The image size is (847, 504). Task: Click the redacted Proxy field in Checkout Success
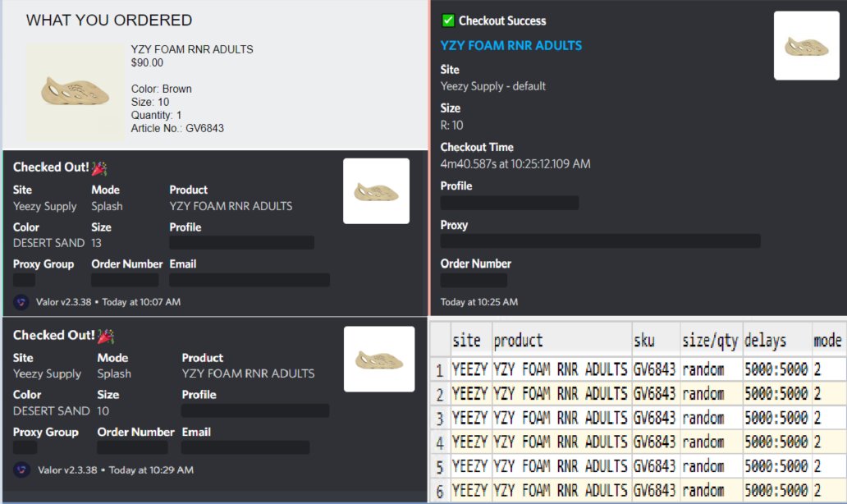(x=600, y=241)
